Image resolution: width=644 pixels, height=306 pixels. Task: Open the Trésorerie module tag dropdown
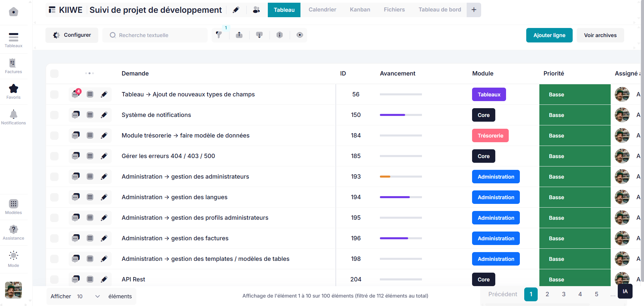click(x=490, y=135)
